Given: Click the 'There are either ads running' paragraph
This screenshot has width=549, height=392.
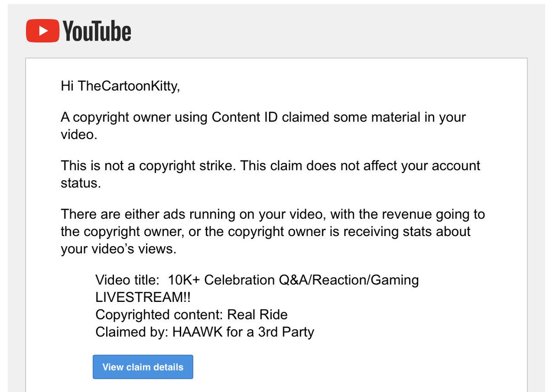Looking at the screenshot, I should pyautogui.click(x=273, y=231).
